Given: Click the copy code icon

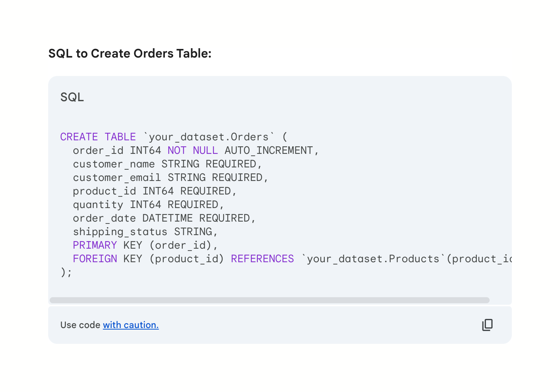Looking at the screenshot, I should (487, 325).
